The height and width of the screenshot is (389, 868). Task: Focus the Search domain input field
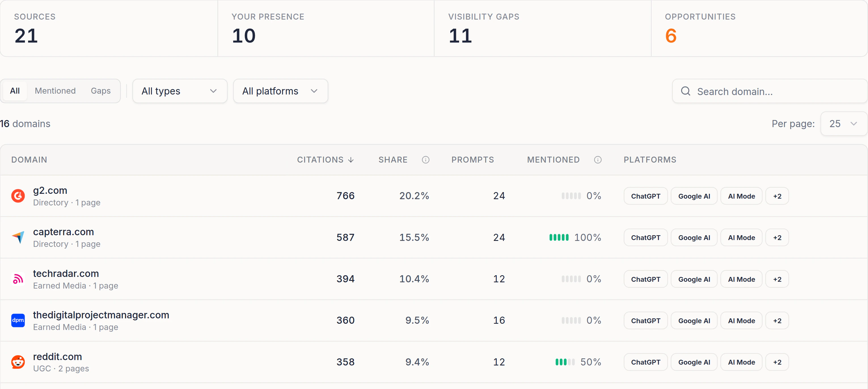pyautogui.click(x=770, y=91)
